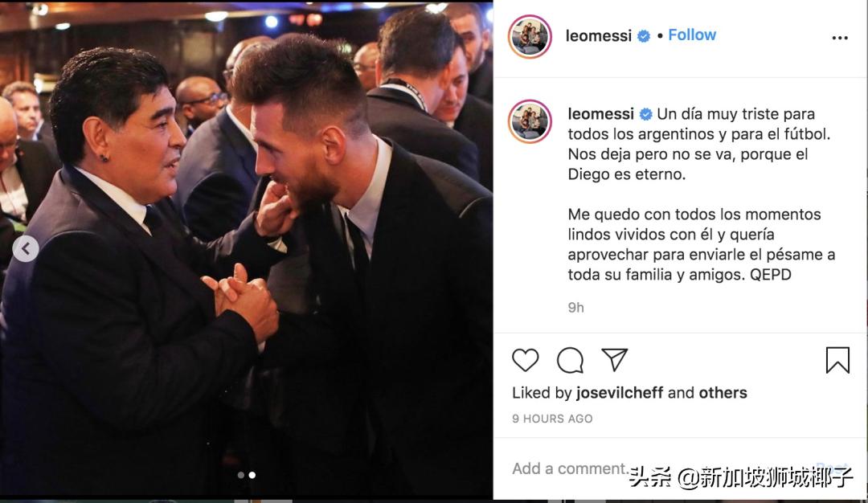The image size is (868, 503).
Task: Click the comment speech bubble icon
Action: pyautogui.click(x=570, y=360)
